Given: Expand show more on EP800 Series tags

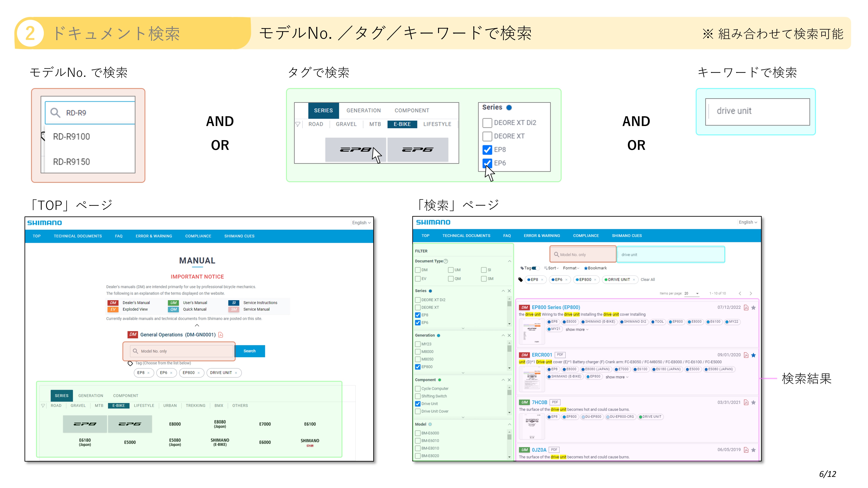Looking at the screenshot, I should coord(577,330).
